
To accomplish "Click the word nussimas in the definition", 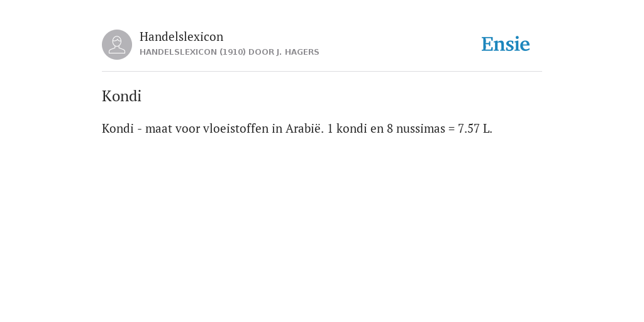I will [x=421, y=128].
